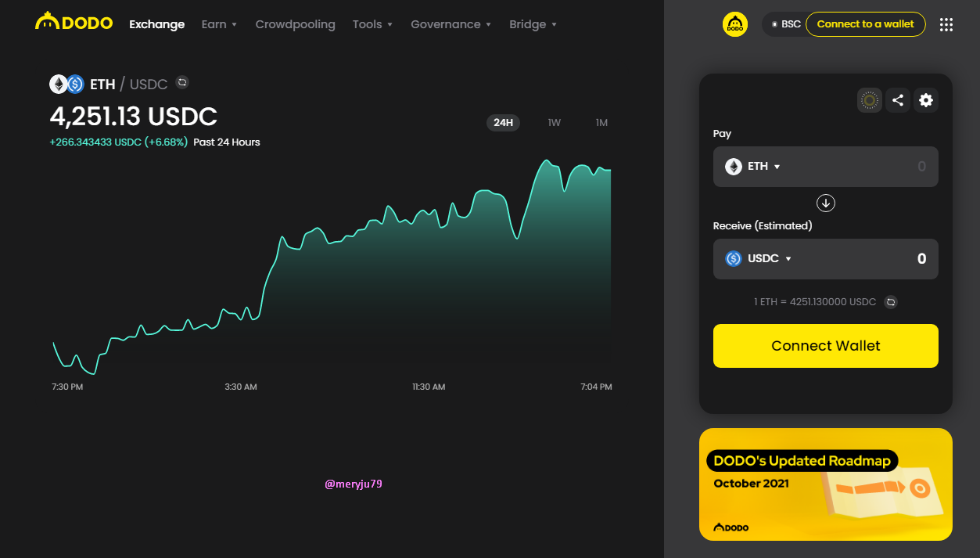
Task: Click Connect to a wallet button
Action: click(x=865, y=24)
